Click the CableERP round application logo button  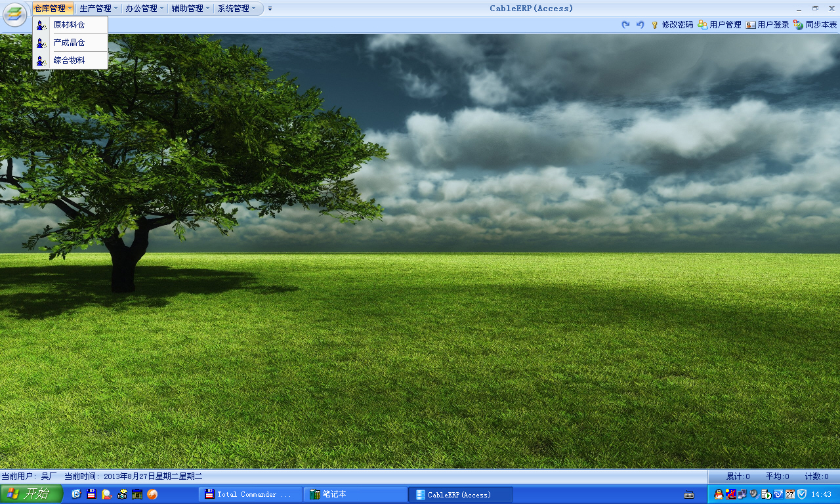[14, 14]
